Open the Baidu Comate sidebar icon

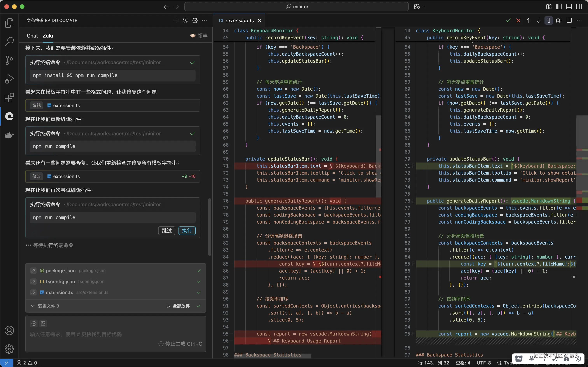tap(9, 116)
